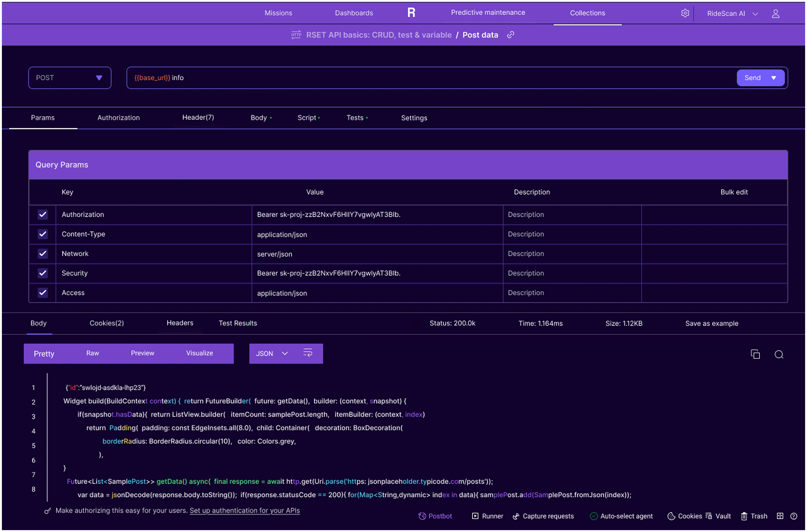Uncheck the Authorization param checkbox
Screen dimensions: 807x532
[43, 215]
